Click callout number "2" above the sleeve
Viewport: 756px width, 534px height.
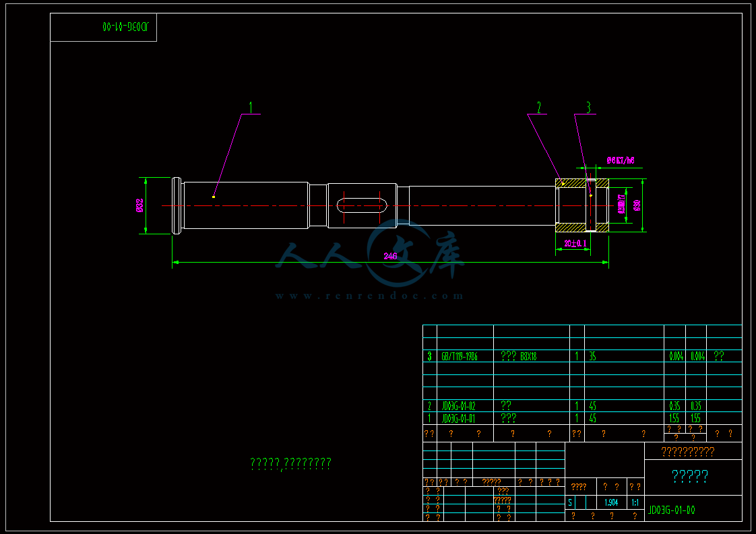538,108
